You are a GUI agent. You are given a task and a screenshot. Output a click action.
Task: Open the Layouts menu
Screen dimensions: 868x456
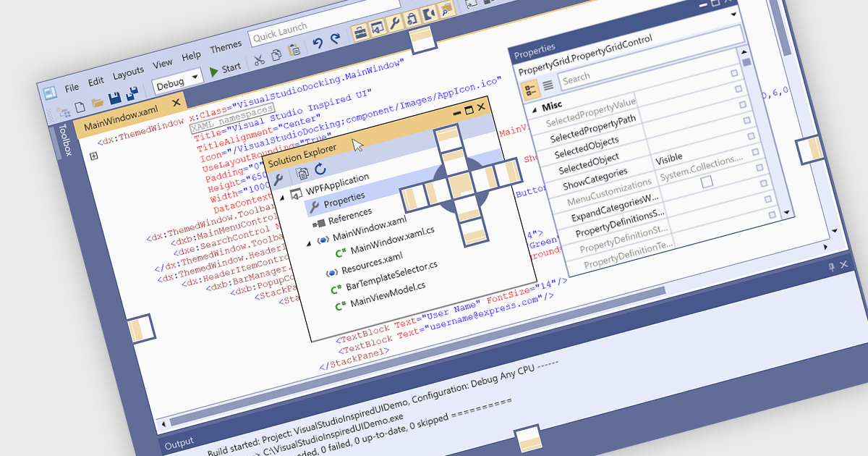coord(128,73)
